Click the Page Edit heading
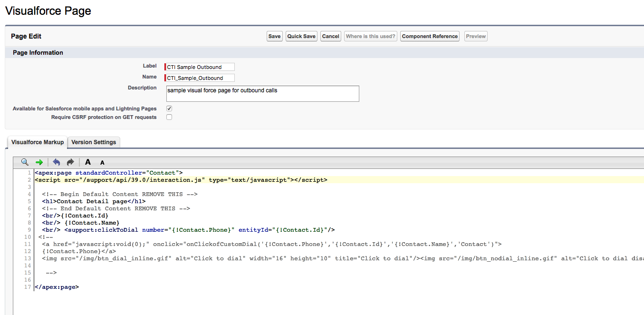This screenshot has height=315, width=644. (26, 36)
